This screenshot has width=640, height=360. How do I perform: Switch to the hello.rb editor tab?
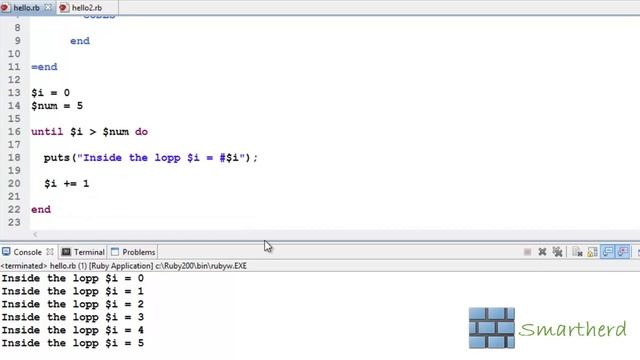(27, 8)
